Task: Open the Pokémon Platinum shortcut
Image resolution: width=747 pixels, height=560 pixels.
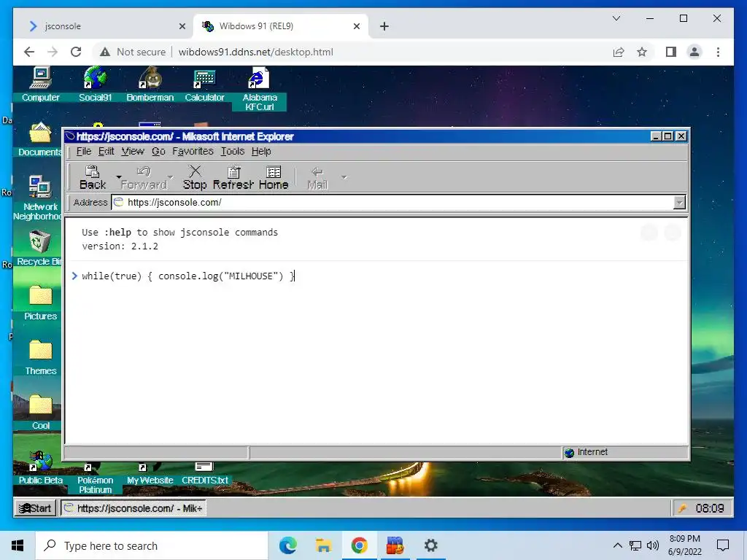Action: pos(96,478)
